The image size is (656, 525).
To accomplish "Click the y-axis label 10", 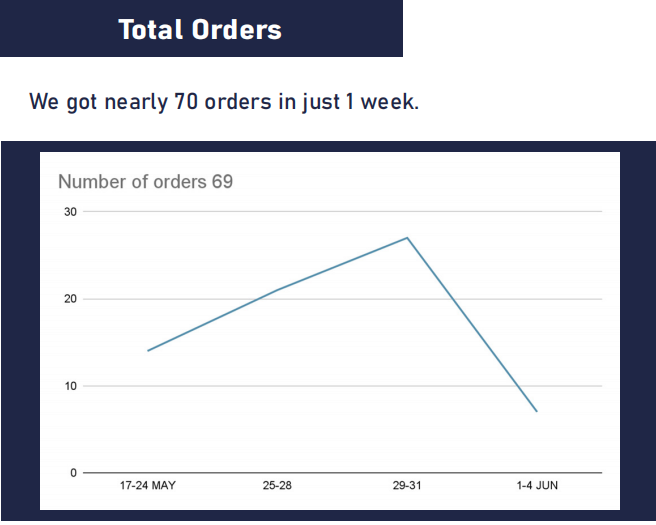I will 70,386.
